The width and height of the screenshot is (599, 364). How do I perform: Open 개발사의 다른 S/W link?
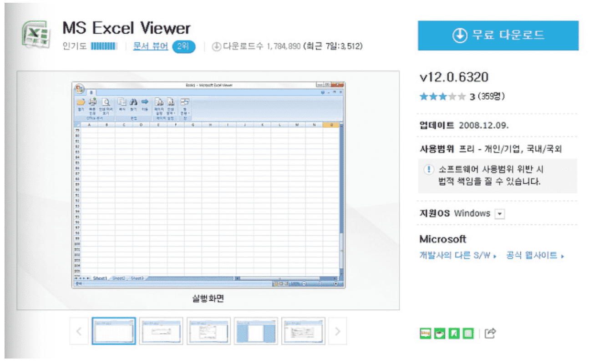(458, 256)
